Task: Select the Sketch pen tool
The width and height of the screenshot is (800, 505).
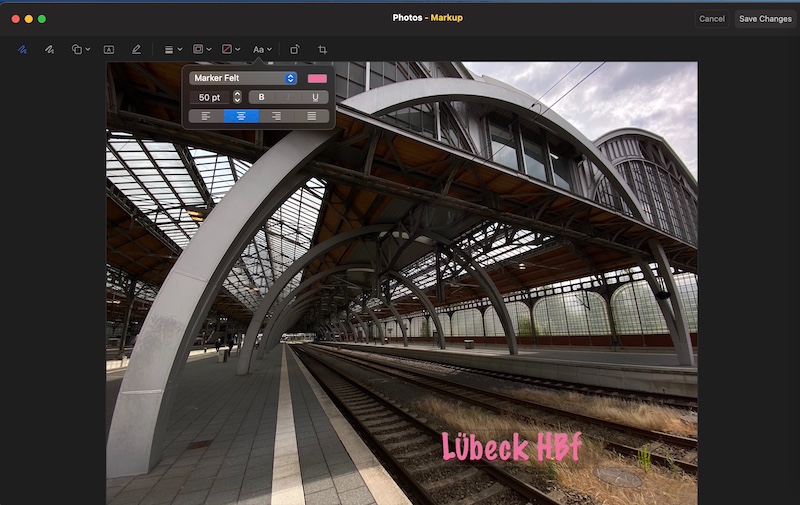Action: pyautogui.click(x=22, y=49)
